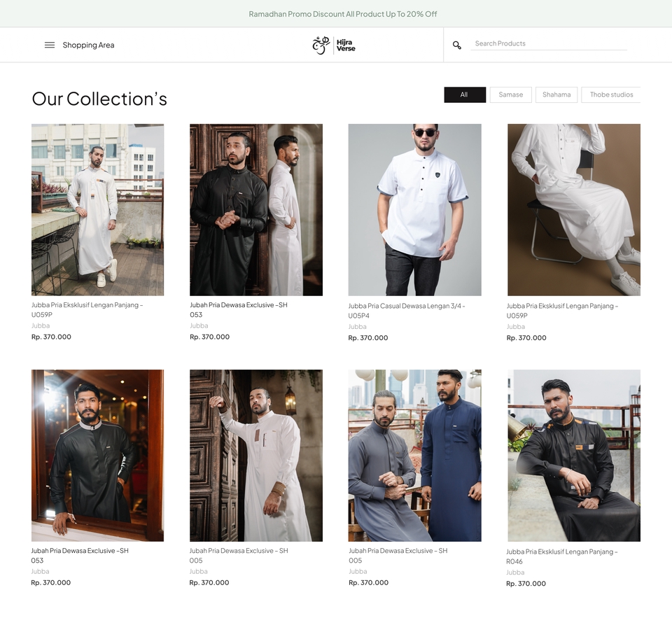
Task: Open the rooftop white jubba product image
Action: (x=97, y=209)
